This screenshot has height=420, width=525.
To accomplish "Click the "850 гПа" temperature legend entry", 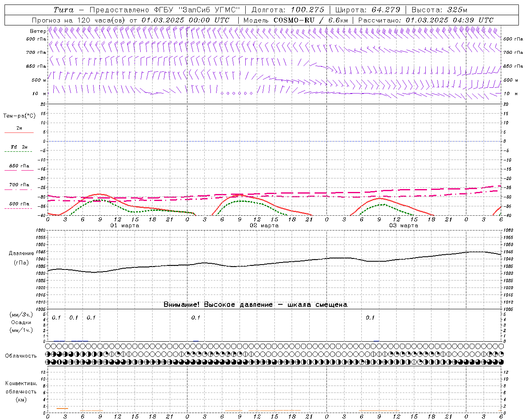I will [x=19, y=166].
